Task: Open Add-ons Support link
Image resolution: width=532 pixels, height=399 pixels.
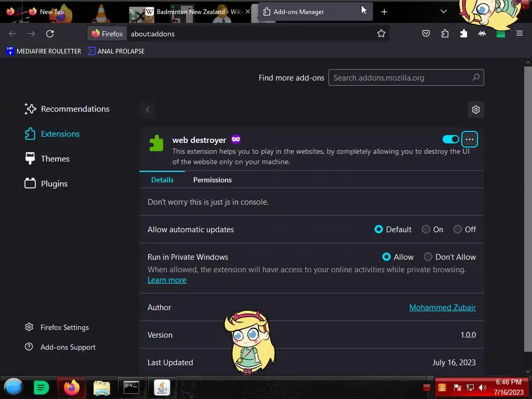Action: (x=60, y=347)
